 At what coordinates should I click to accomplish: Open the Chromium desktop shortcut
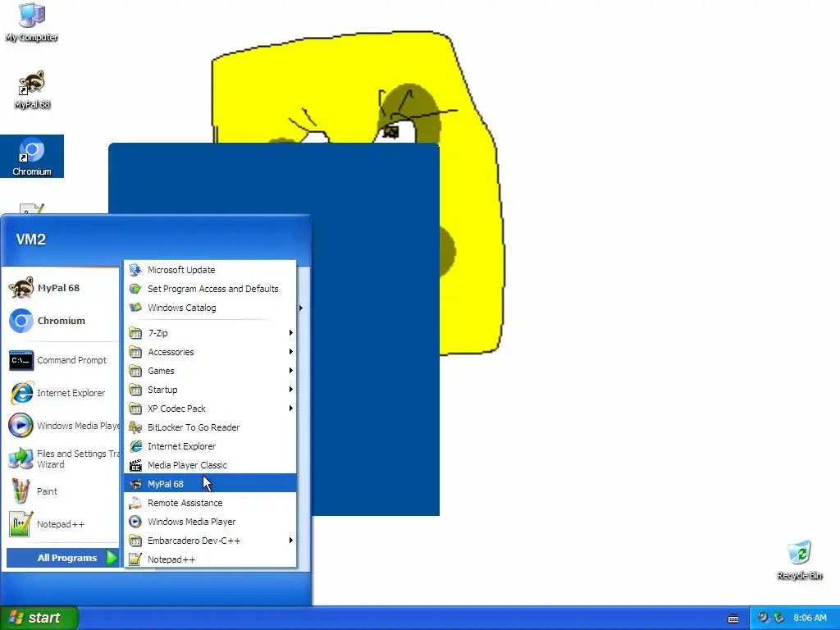(32, 157)
